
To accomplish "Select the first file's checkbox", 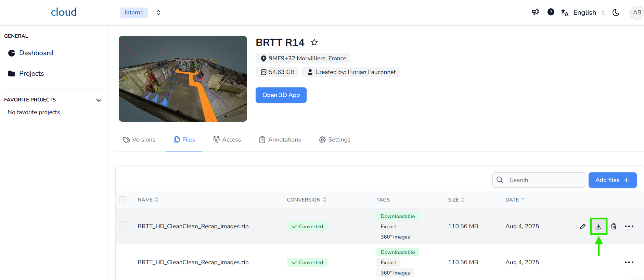I will point(123,225).
